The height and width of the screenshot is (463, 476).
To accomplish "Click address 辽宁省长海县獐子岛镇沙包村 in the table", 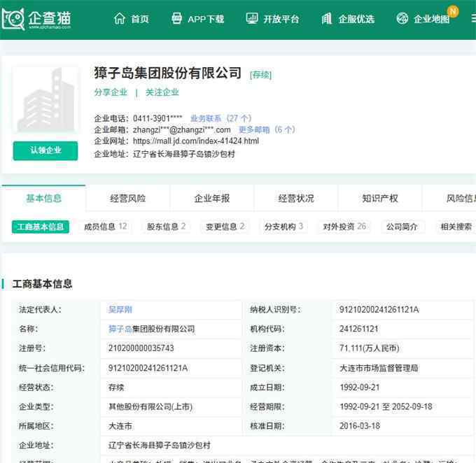I will click(x=160, y=446).
